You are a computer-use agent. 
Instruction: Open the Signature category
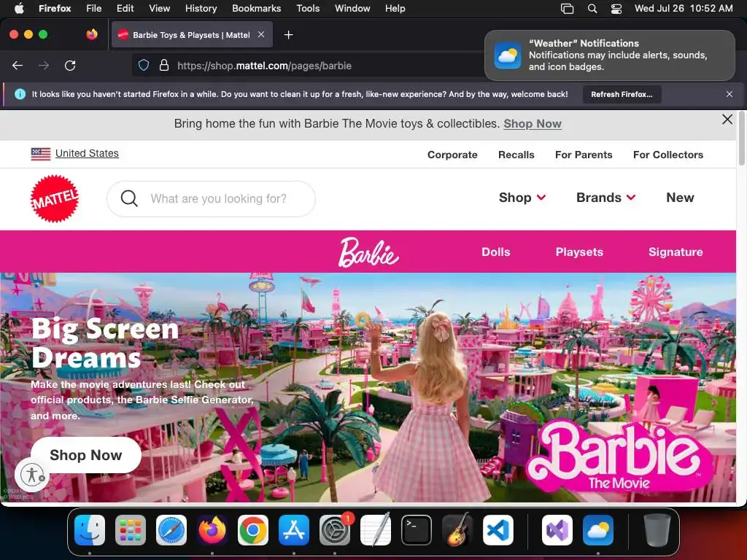pos(676,252)
